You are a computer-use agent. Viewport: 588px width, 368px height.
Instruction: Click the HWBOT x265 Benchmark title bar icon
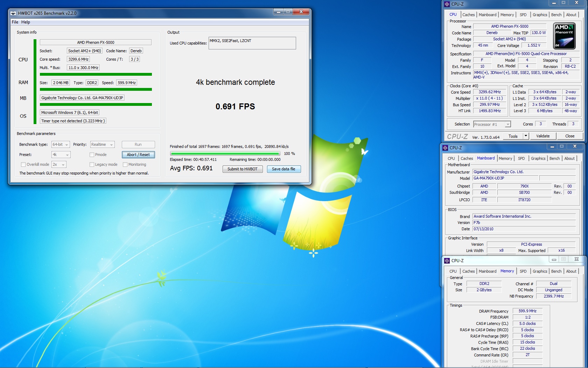(x=13, y=13)
